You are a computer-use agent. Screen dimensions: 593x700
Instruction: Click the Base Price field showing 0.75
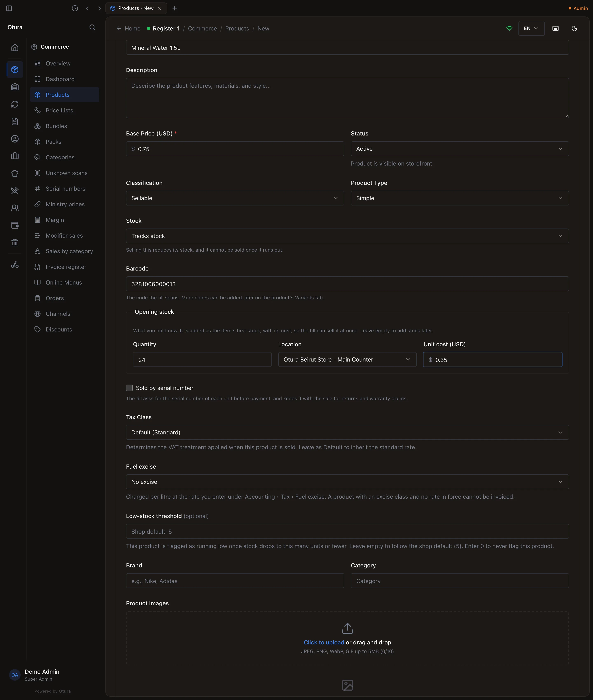tap(235, 148)
